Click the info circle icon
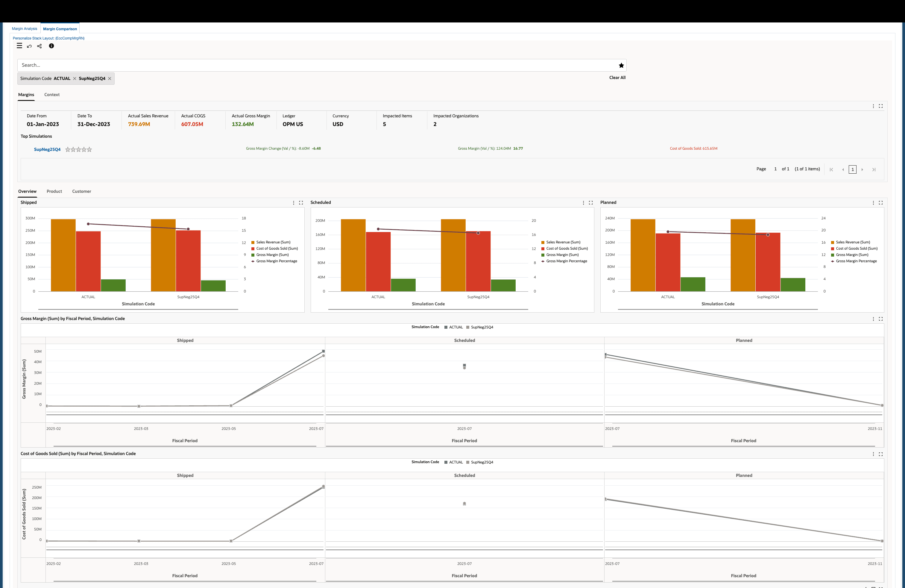The image size is (905, 588). (x=51, y=46)
